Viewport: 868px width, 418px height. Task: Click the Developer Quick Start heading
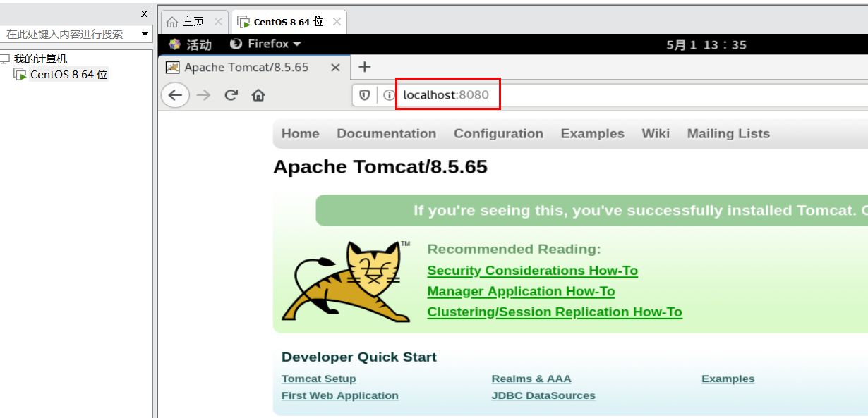(x=359, y=357)
